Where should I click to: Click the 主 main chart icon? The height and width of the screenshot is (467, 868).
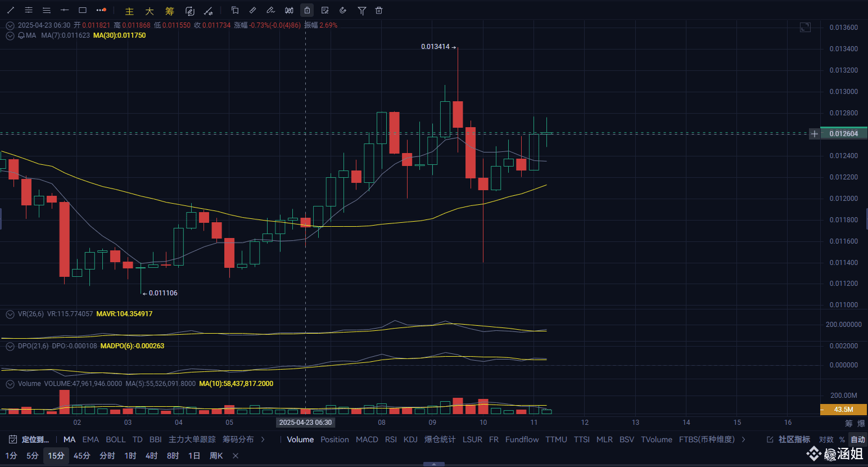(x=129, y=10)
